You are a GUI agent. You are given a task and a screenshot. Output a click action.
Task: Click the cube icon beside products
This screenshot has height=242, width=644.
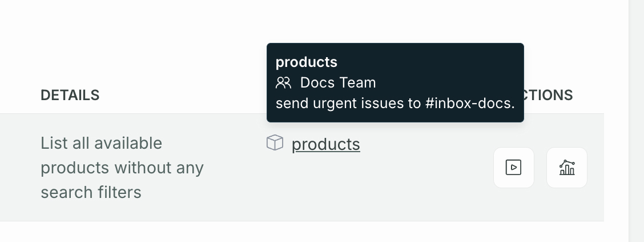pyautogui.click(x=275, y=143)
